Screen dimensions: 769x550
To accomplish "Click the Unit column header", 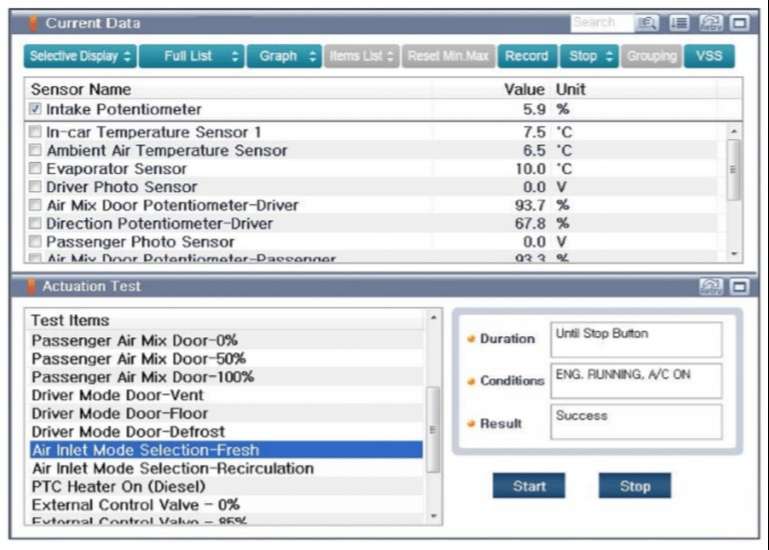I will coord(570,89).
